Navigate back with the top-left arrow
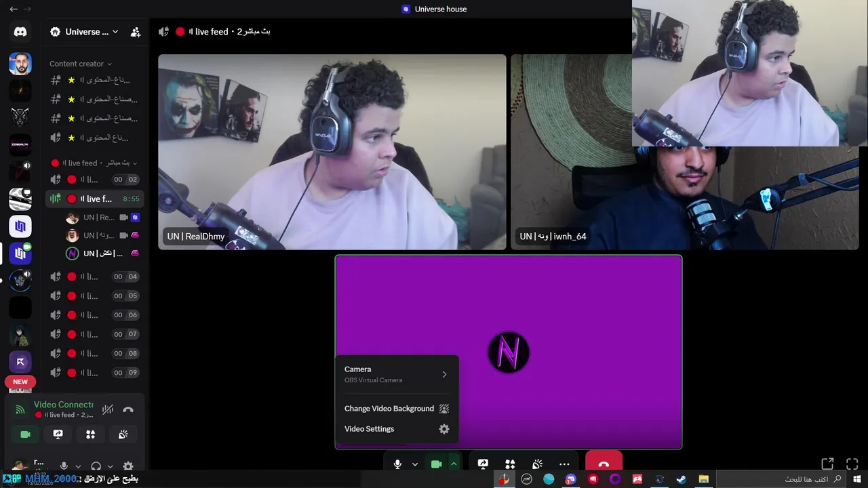The height and width of the screenshot is (488, 868). tap(14, 9)
